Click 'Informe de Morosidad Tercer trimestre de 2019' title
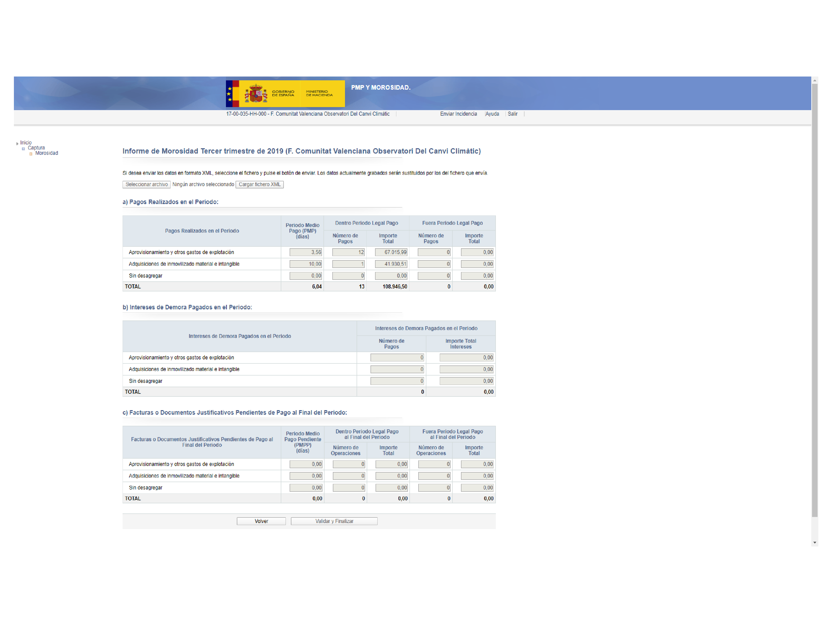The image size is (834, 644). 203,151
